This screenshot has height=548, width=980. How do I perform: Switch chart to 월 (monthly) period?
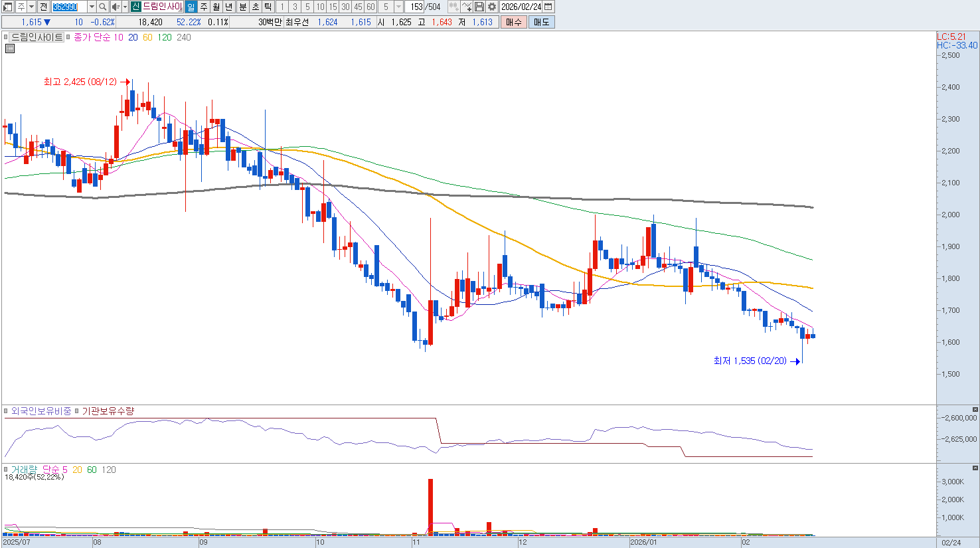coord(216,7)
